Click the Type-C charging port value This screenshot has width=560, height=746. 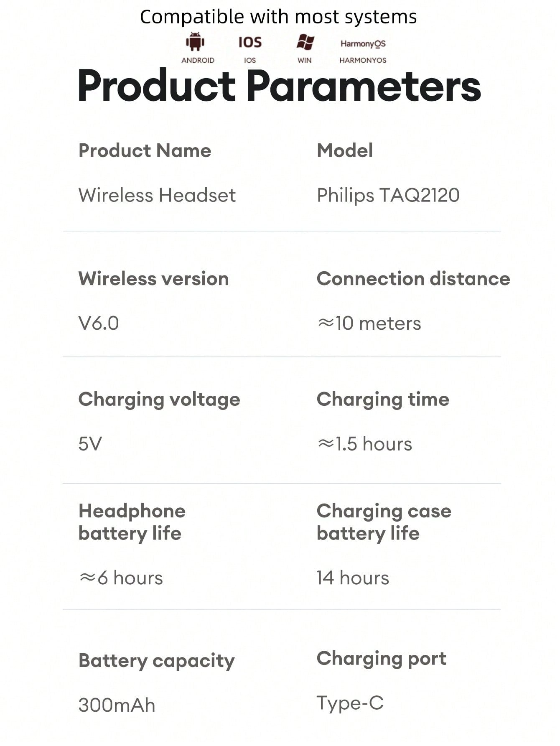pos(350,703)
